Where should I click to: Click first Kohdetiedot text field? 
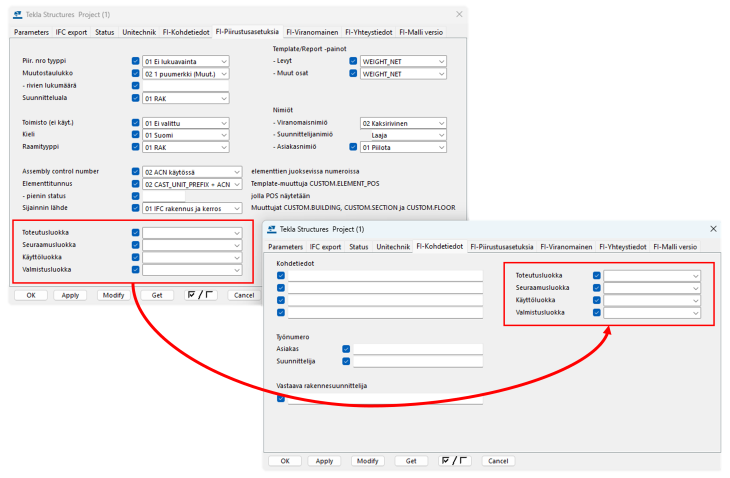385,276
